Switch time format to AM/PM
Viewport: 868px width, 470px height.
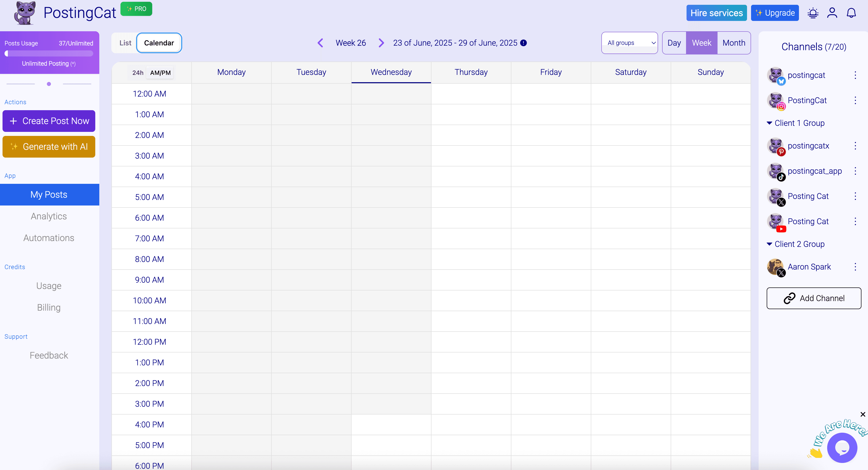point(160,72)
